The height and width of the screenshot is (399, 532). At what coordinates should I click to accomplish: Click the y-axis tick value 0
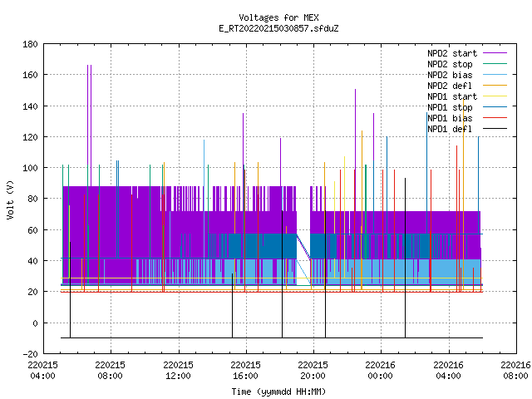pyautogui.click(x=35, y=323)
